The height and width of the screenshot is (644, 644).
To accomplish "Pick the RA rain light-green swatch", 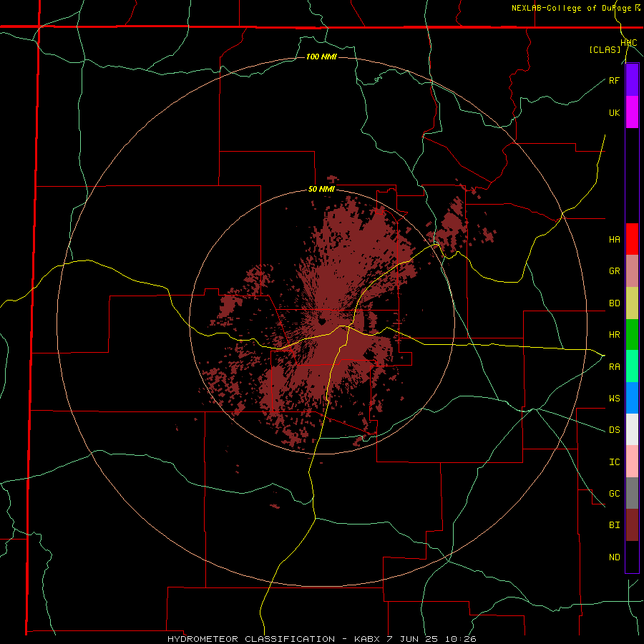I will [x=632, y=366].
